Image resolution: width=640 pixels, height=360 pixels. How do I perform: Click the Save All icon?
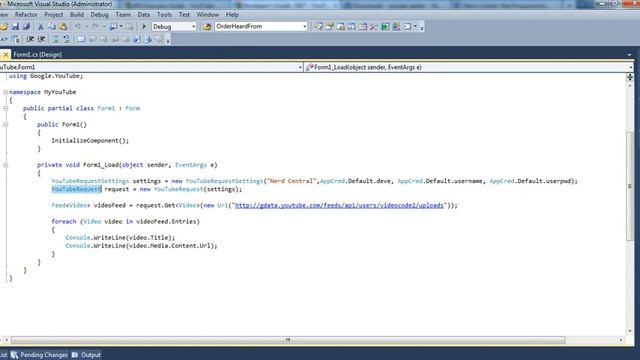tap(27, 27)
